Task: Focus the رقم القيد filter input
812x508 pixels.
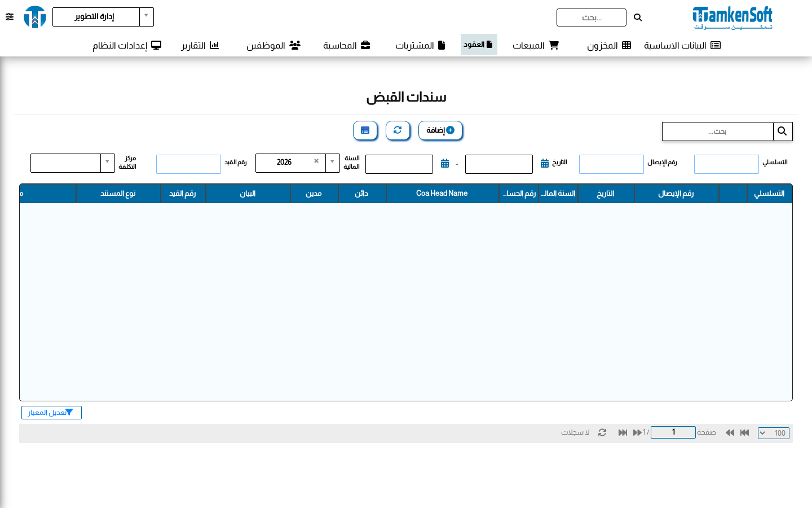Action: [188, 164]
